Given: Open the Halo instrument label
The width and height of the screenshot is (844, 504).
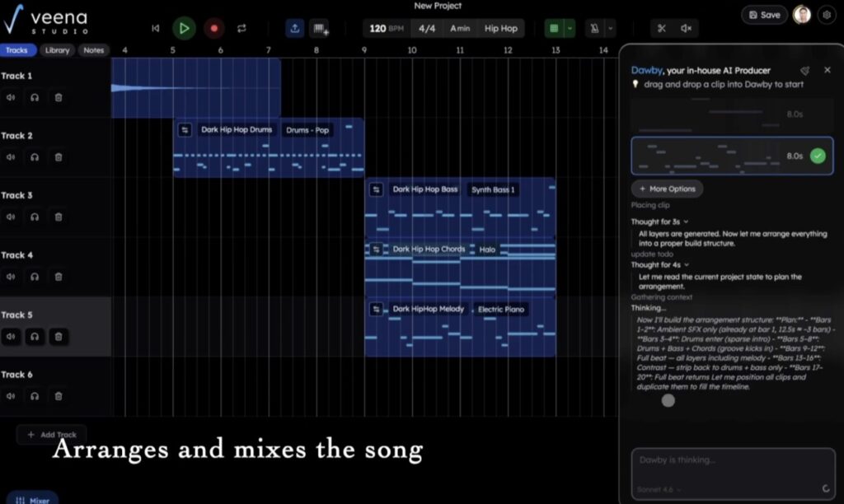Looking at the screenshot, I should point(487,249).
